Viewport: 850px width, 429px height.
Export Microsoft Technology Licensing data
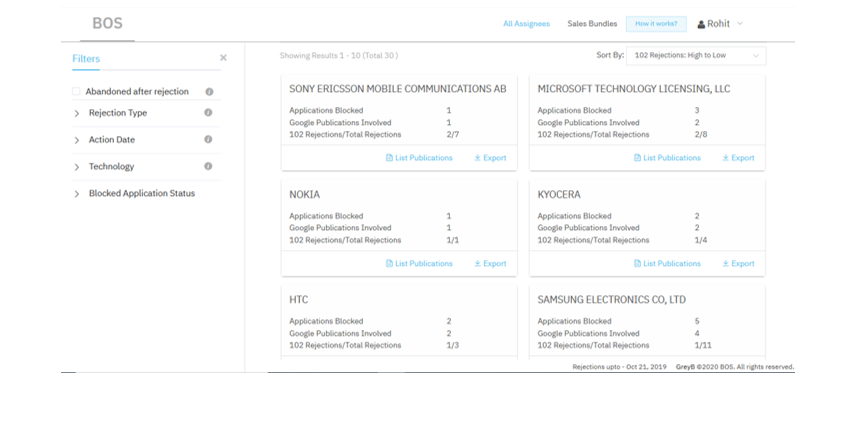738,158
